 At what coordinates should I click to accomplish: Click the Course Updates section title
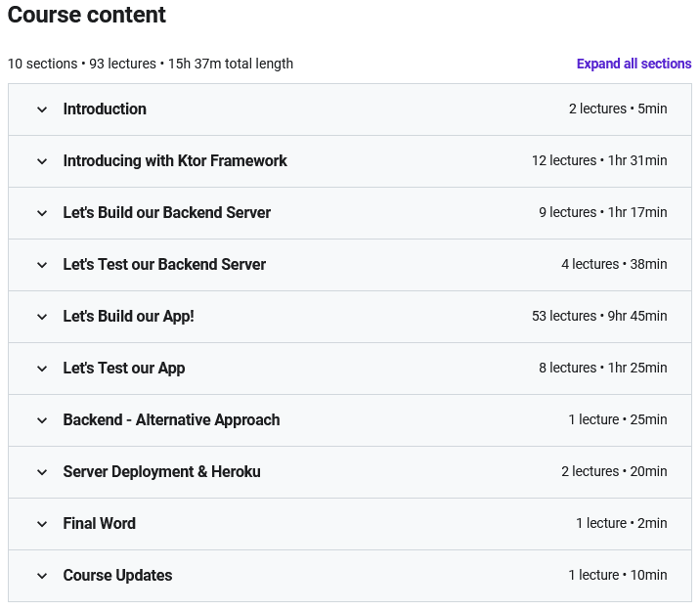click(118, 575)
